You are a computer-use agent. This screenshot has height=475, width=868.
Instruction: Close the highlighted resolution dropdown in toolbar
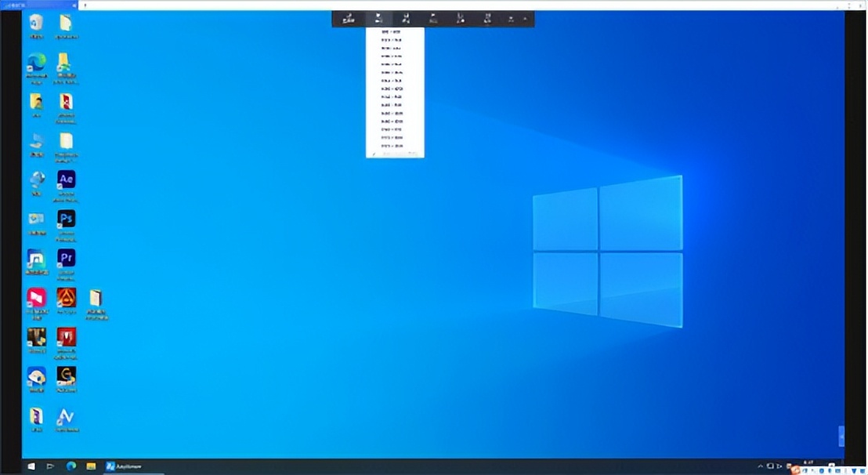tap(378, 18)
